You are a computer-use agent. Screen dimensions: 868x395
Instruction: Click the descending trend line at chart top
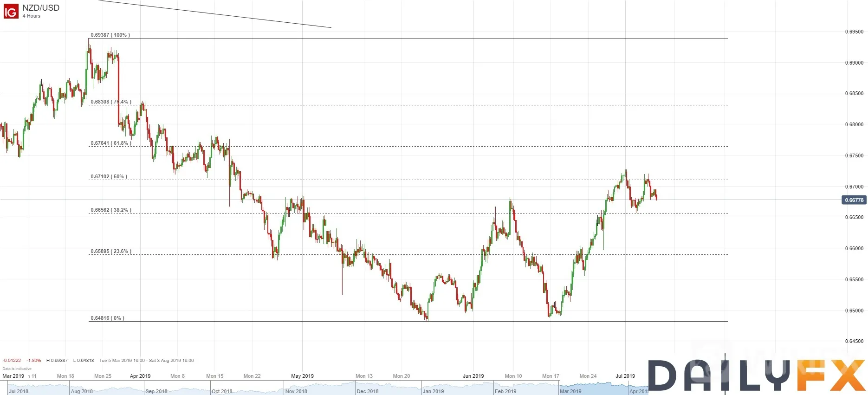point(215,14)
